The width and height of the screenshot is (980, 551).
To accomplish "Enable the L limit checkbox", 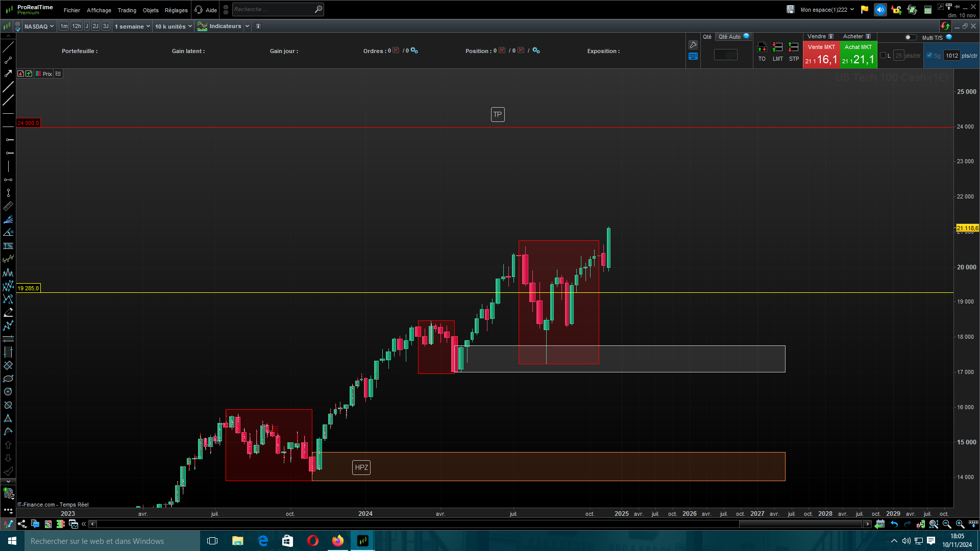I will click(x=883, y=55).
